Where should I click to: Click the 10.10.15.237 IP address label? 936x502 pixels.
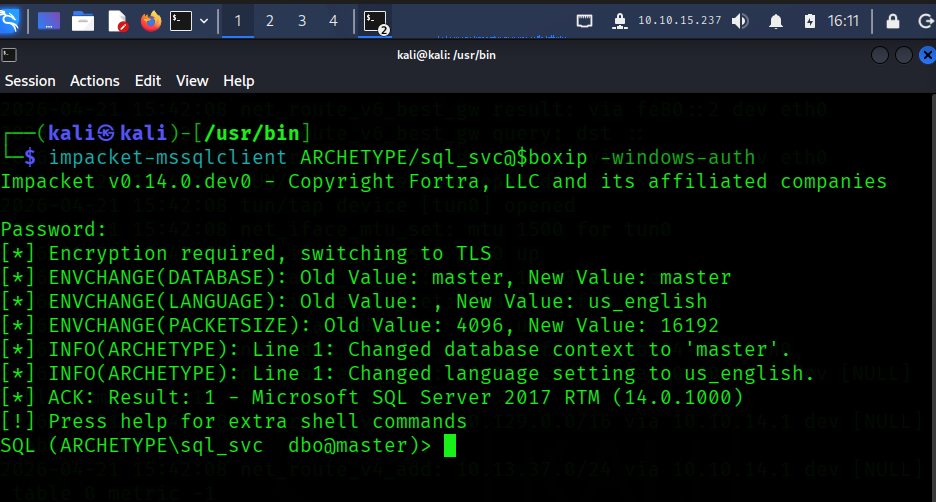[679, 21]
